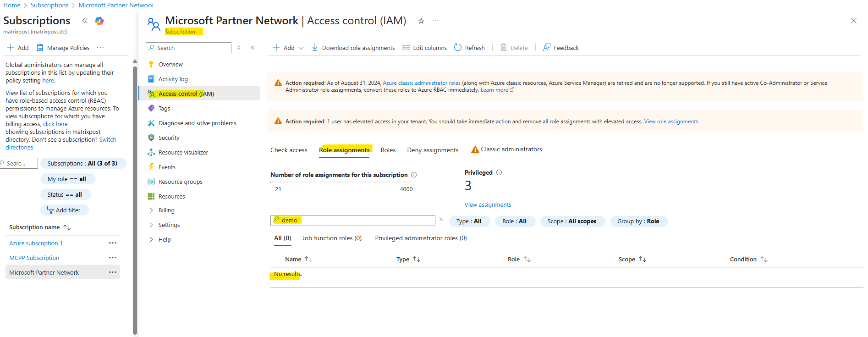Open ellipsis menu for MCPP Subscription
This screenshot has height=337, width=868.
(x=113, y=258)
